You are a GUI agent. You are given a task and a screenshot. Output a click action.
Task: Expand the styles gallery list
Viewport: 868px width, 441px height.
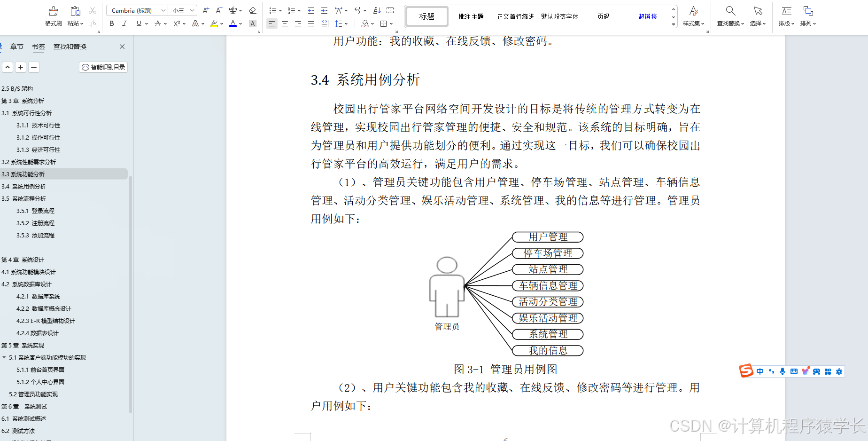coord(674,24)
